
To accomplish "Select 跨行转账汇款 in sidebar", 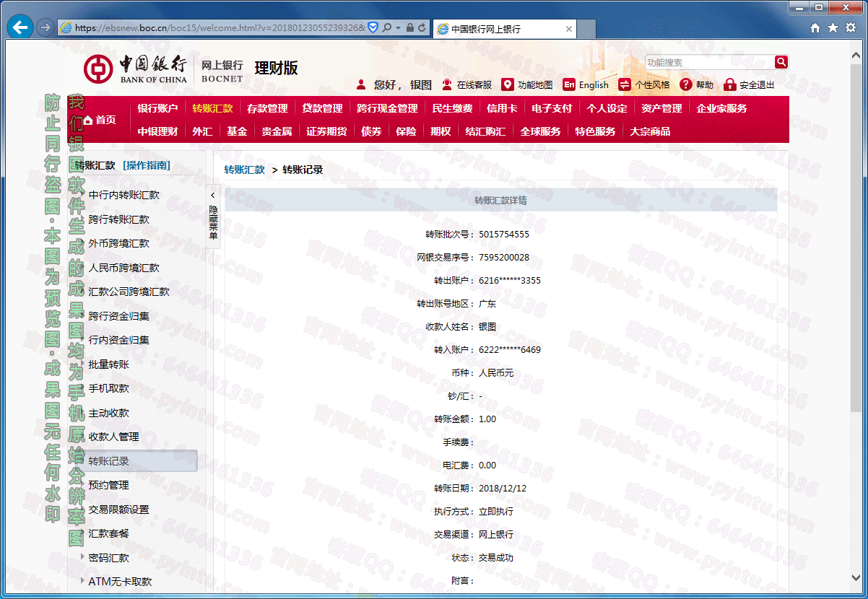I will coord(118,219).
